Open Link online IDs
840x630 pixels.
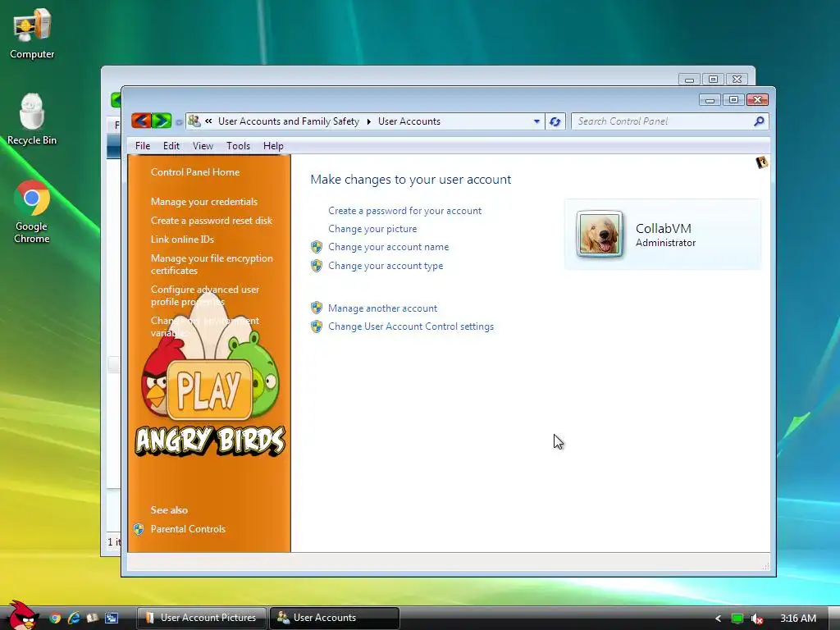(x=182, y=239)
